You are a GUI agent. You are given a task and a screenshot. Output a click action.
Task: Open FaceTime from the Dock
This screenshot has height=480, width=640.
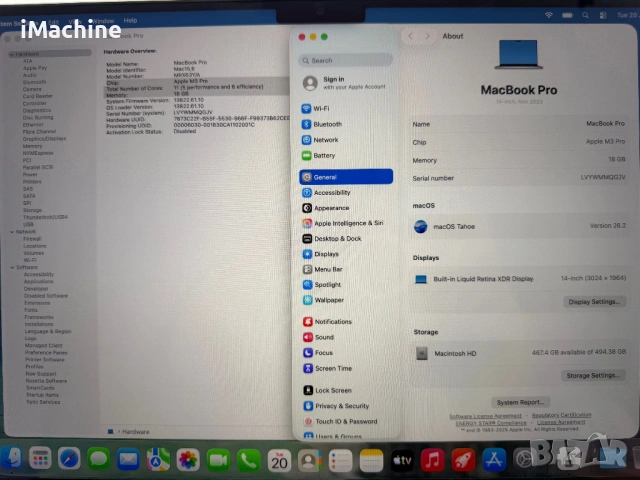pyautogui.click(x=218, y=460)
